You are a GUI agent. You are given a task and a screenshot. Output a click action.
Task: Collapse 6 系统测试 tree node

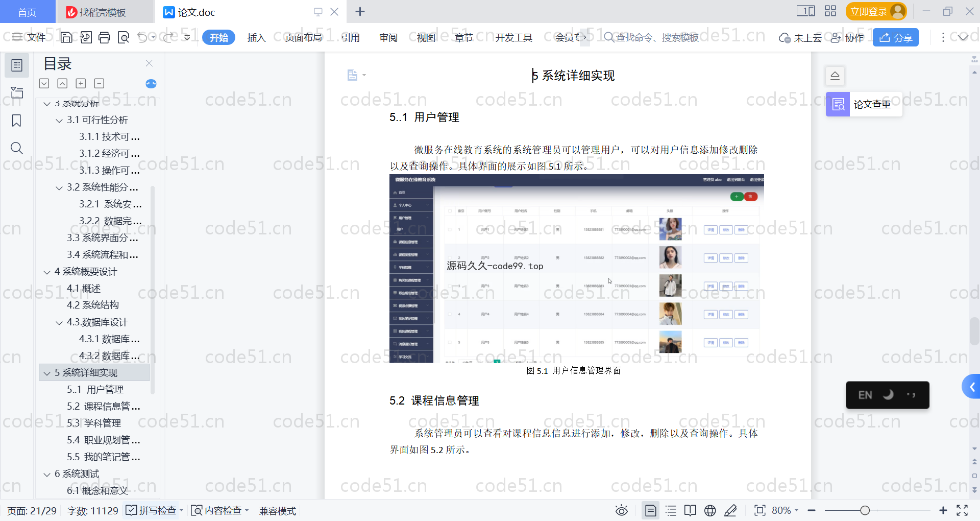[x=47, y=475]
